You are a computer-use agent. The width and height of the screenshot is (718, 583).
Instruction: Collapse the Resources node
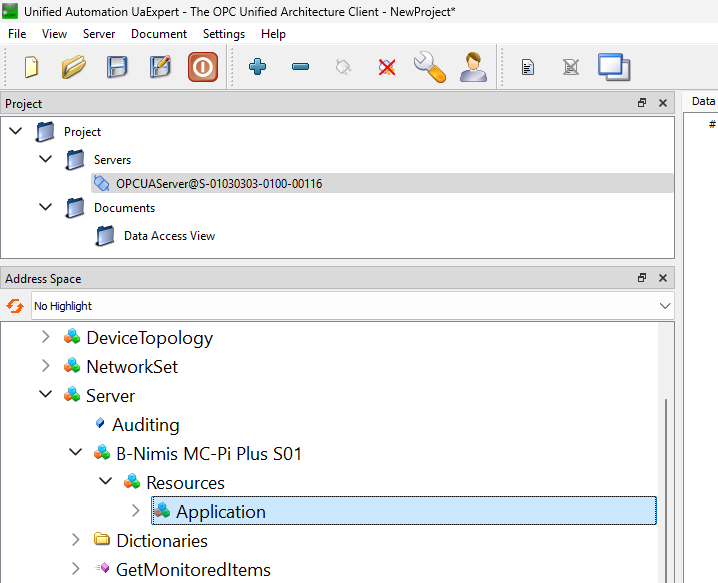pos(106,481)
